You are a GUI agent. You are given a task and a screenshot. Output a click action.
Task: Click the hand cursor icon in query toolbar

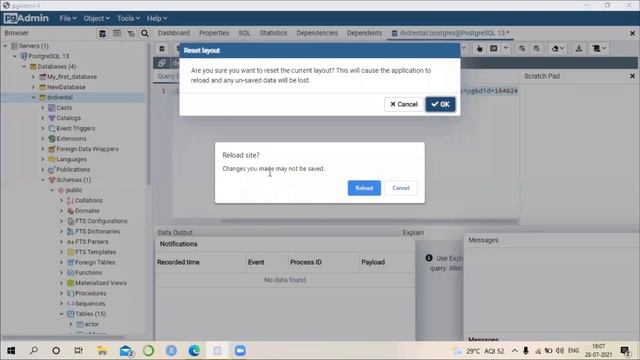coord(479,49)
